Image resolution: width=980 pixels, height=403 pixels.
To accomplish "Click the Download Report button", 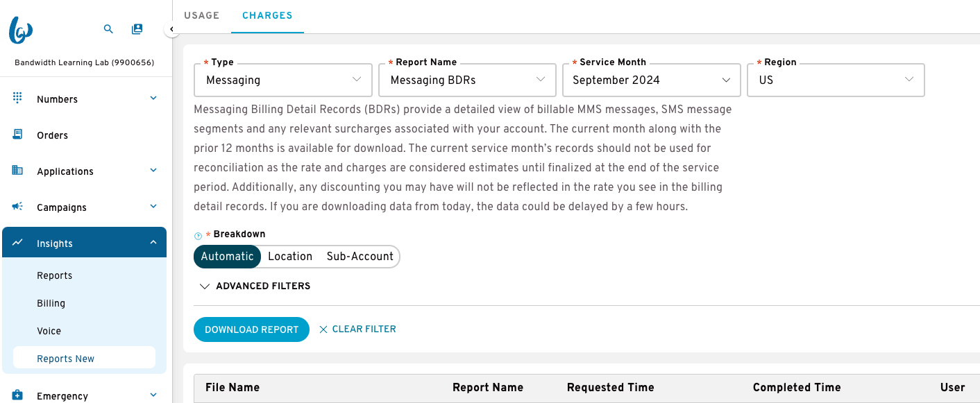I will click(x=251, y=329).
